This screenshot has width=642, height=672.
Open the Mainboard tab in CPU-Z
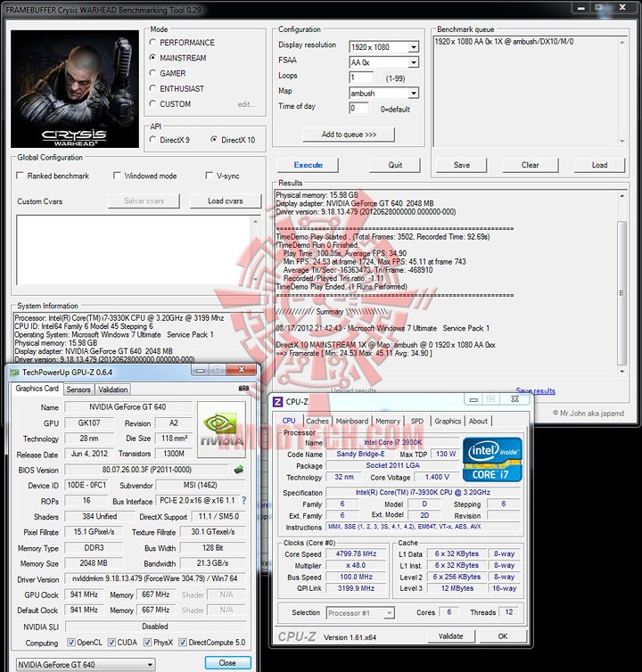coord(351,422)
